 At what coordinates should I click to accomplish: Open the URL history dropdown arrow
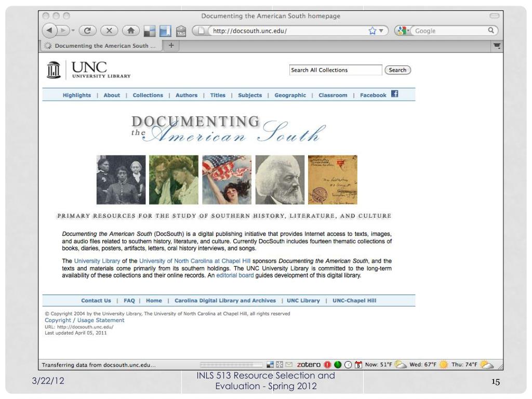[x=381, y=31]
